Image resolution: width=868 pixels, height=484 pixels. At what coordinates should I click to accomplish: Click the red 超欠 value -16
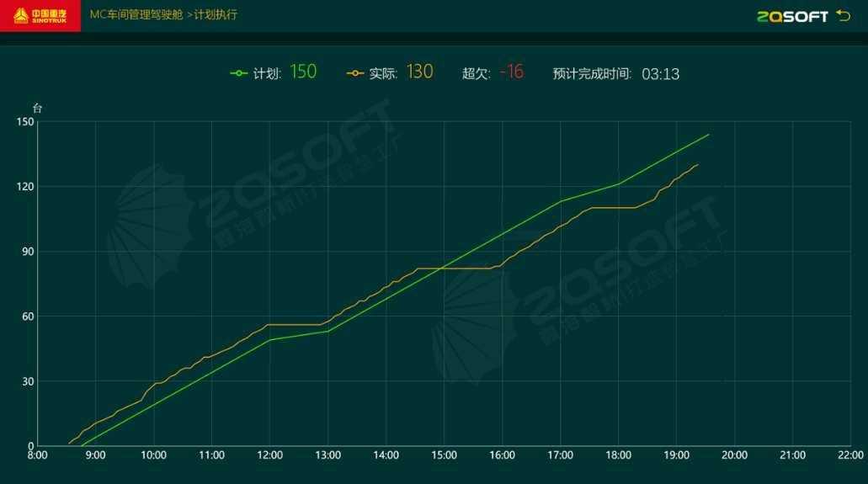[x=511, y=72]
